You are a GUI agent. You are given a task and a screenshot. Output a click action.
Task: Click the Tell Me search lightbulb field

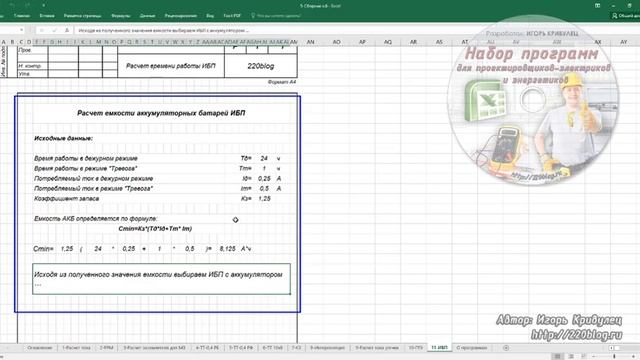pos(276,16)
